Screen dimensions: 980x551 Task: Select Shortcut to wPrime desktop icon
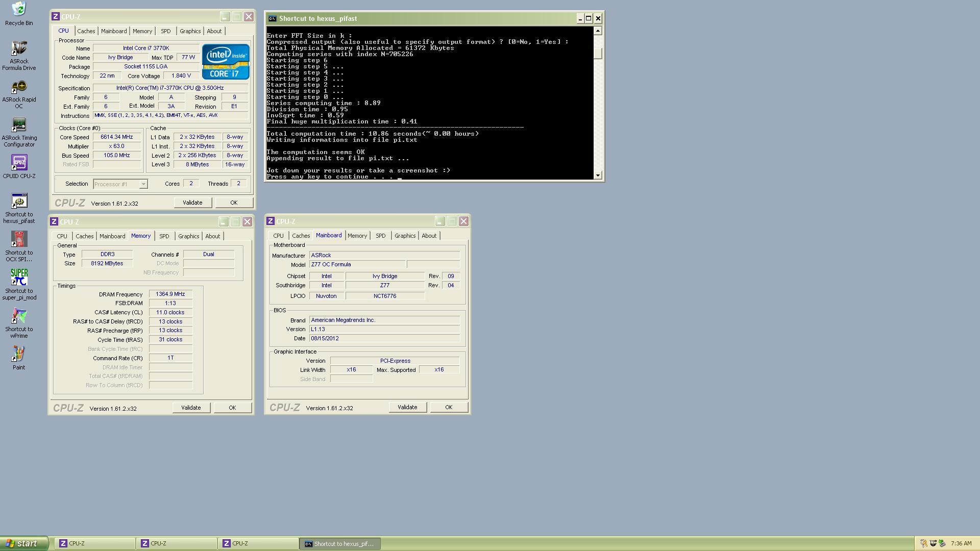click(19, 323)
